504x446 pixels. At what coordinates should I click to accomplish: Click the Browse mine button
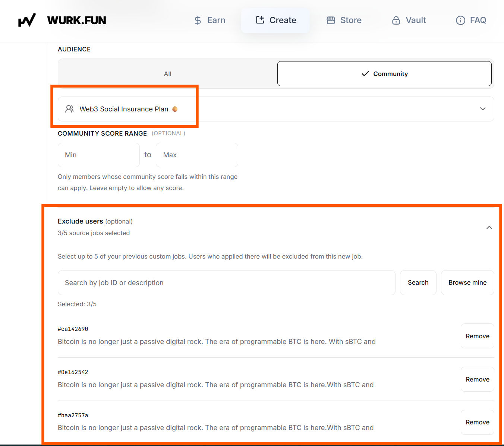coord(467,282)
